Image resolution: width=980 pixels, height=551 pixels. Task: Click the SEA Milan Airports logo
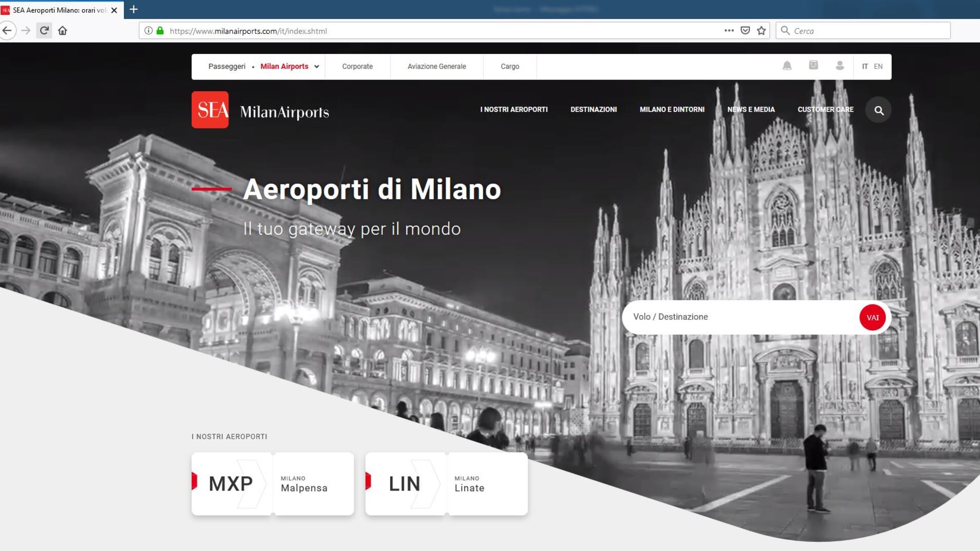tap(261, 110)
